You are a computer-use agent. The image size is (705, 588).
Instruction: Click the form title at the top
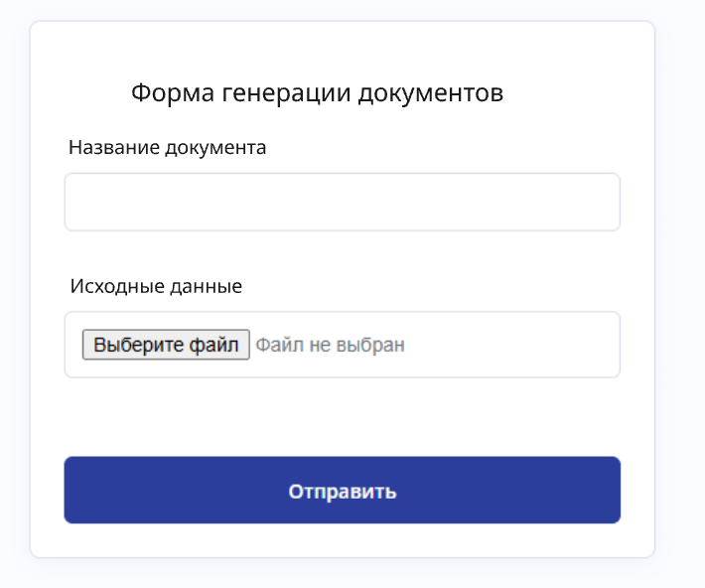(x=317, y=93)
